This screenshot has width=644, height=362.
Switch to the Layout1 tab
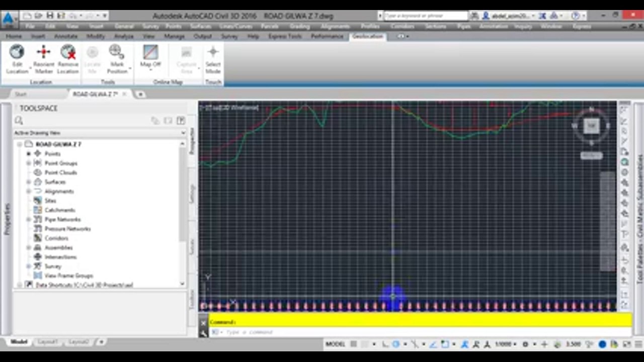[x=48, y=342]
